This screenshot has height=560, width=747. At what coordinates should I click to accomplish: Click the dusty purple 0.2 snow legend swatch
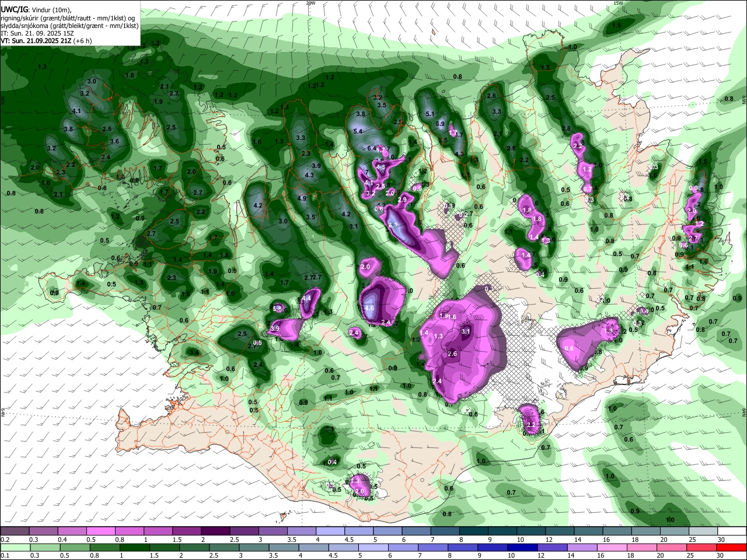[15, 531]
